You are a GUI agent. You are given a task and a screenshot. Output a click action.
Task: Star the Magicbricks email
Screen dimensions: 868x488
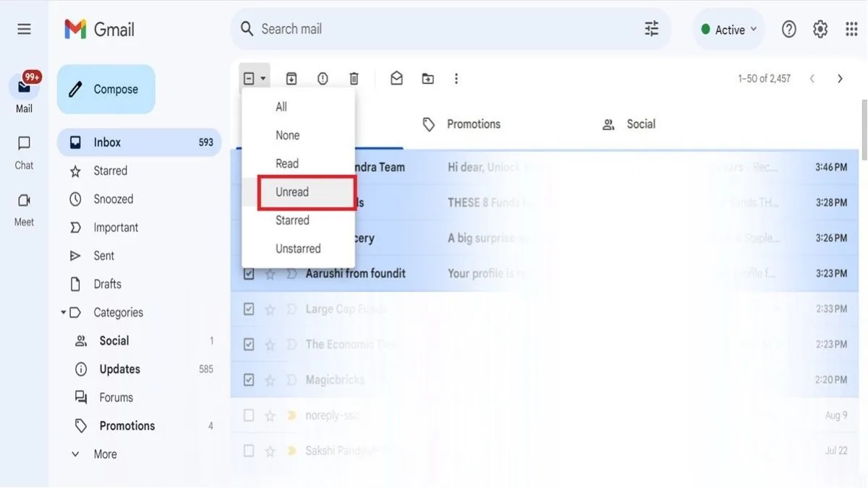270,380
